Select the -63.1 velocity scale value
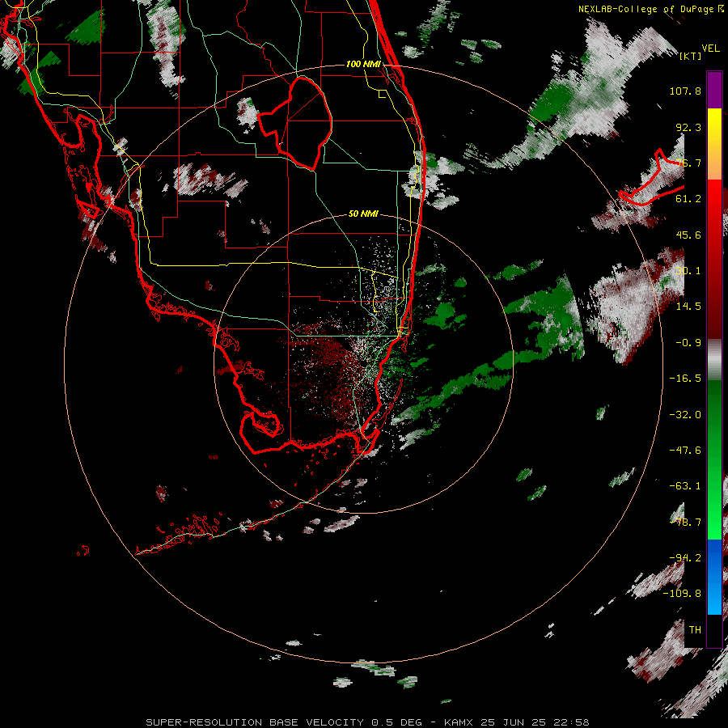The image size is (728, 728). click(x=685, y=486)
